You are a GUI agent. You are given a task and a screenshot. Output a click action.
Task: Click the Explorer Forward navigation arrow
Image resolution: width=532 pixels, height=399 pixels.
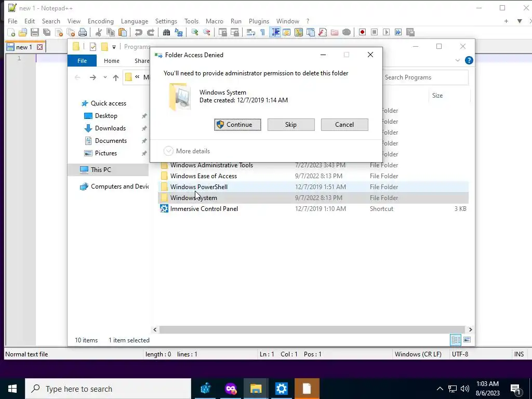coord(92,78)
